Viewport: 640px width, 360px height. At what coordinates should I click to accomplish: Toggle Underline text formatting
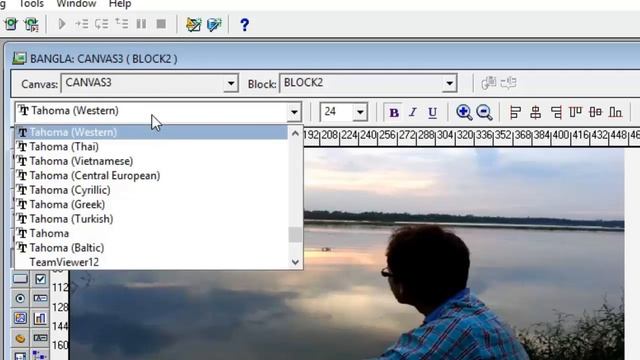coord(432,112)
